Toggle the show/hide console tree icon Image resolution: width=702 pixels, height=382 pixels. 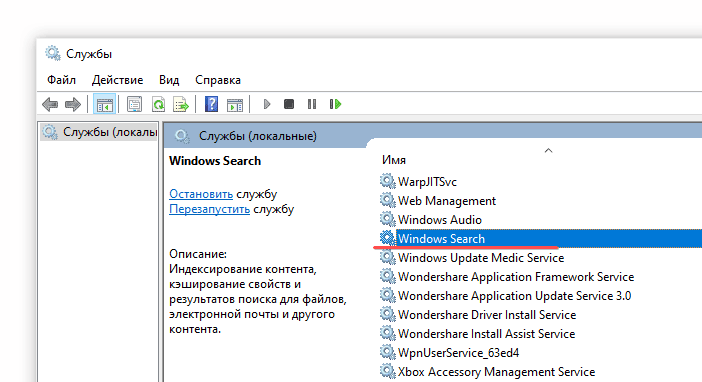click(104, 104)
